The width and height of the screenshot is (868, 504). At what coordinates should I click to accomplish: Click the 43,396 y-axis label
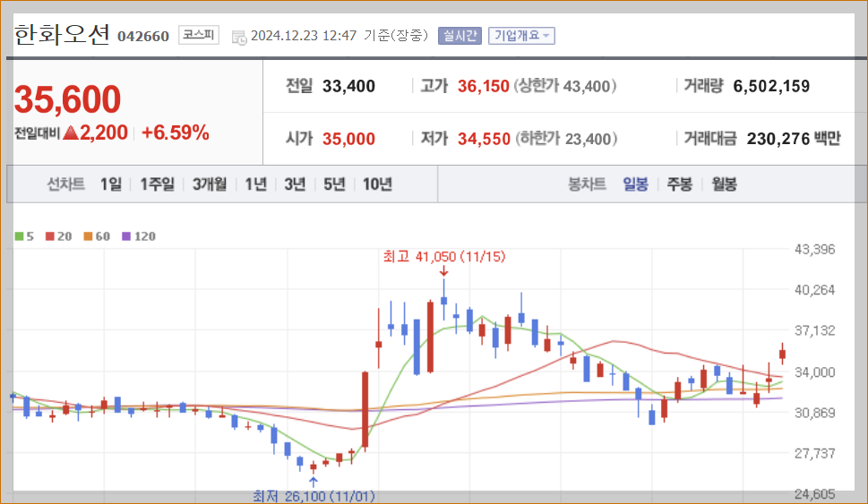click(x=814, y=250)
